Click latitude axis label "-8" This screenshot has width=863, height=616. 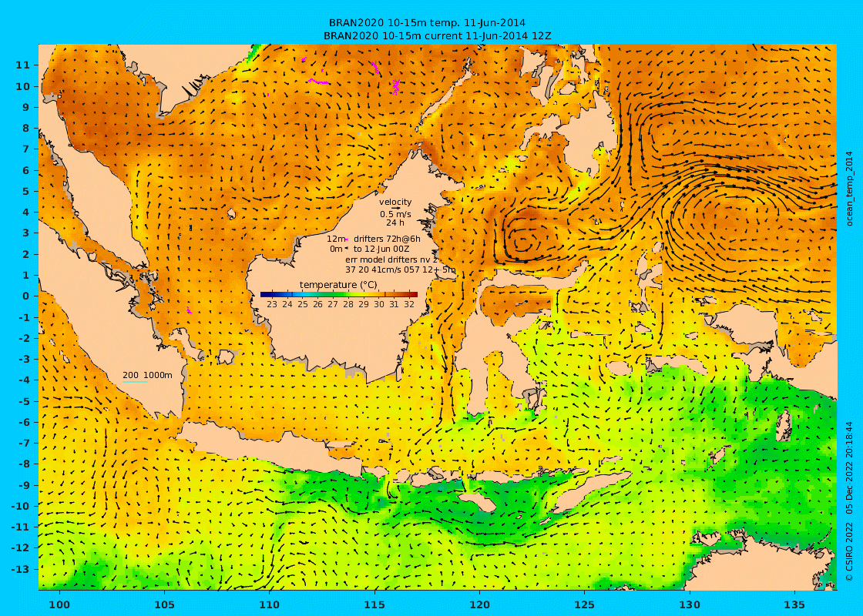pos(22,464)
